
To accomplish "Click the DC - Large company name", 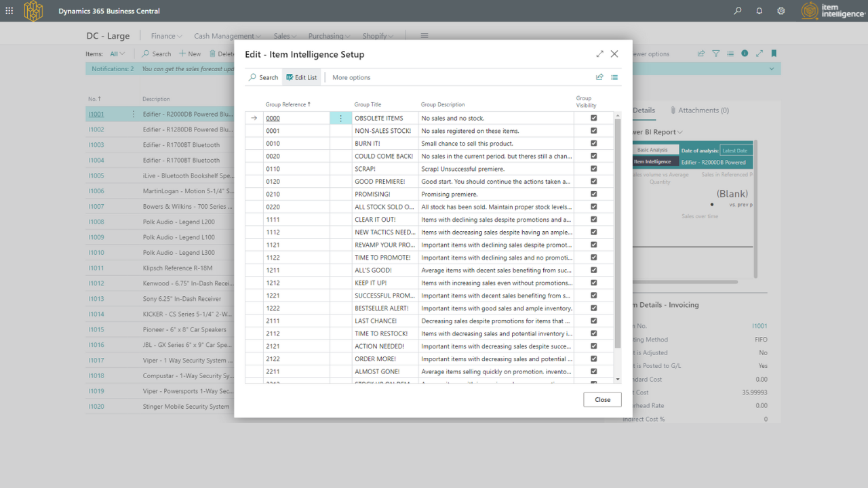I will click(108, 36).
